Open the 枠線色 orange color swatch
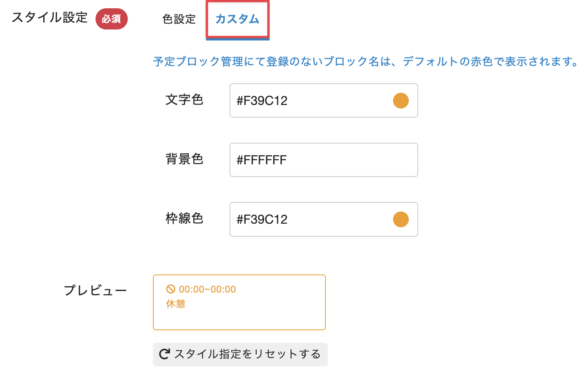Screen dimensions: 588x379 tap(401, 219)
